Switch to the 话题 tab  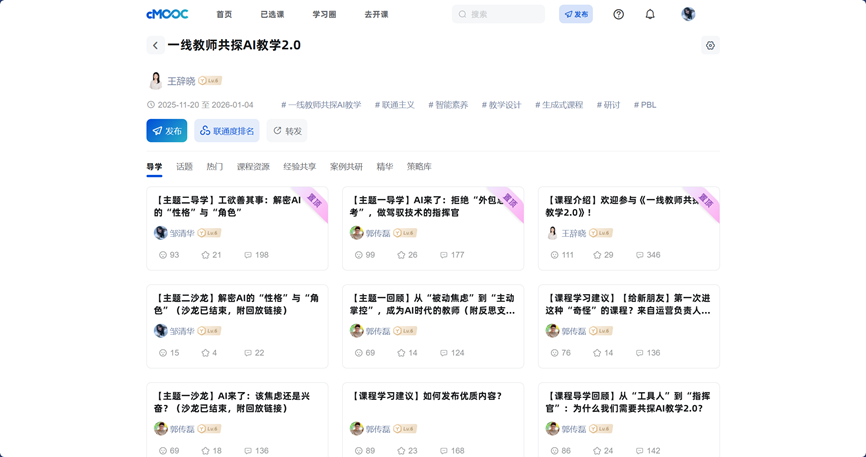(184, 167)
